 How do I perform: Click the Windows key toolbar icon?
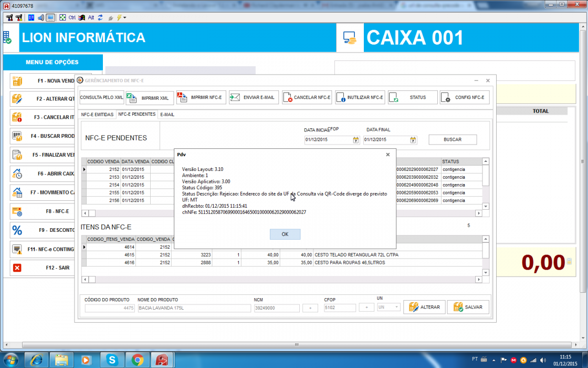(x=82, y=18)
